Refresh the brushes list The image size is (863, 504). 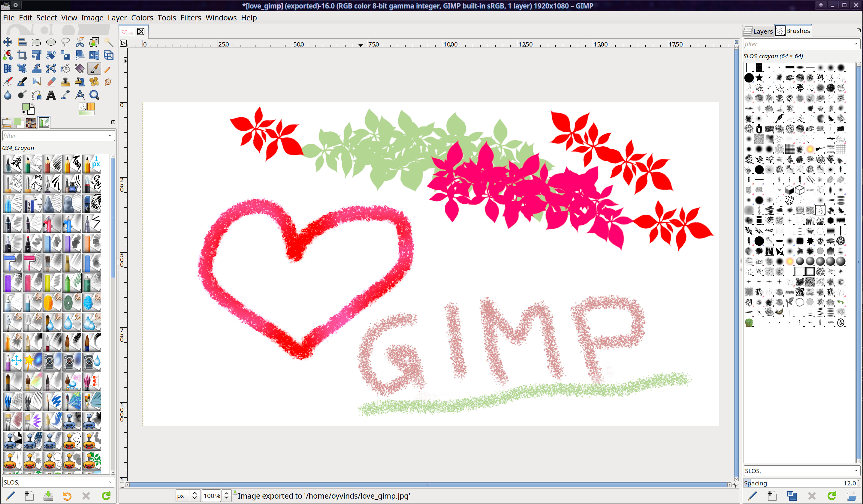point(831,496)
